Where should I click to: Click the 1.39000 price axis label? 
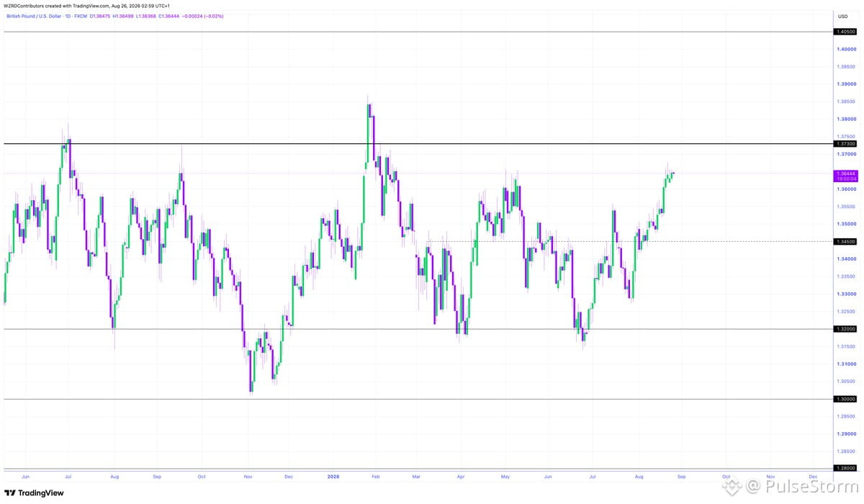coord(845,84)
